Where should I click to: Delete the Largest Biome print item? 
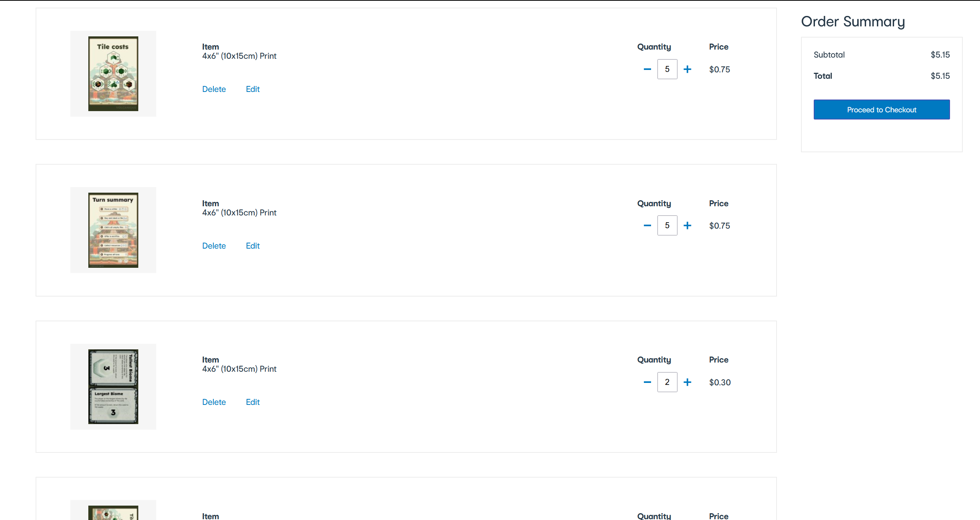click(214, 402)
